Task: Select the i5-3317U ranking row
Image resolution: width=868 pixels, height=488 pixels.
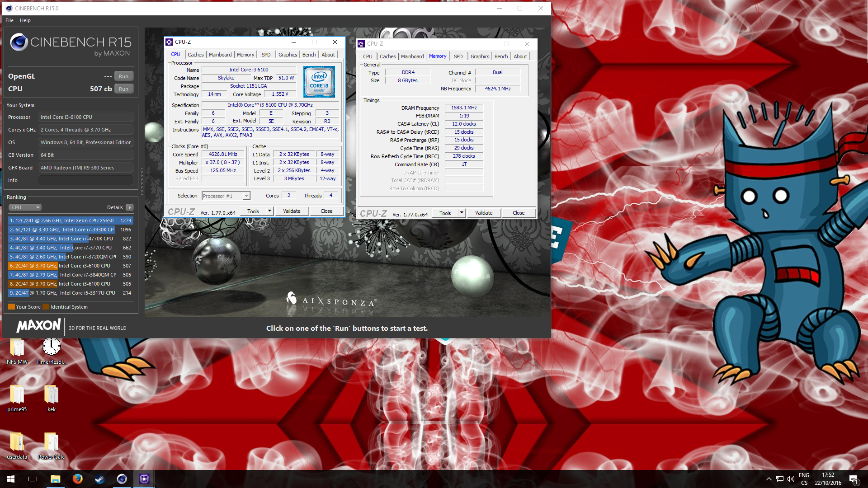Action: [x=71, y=293]
